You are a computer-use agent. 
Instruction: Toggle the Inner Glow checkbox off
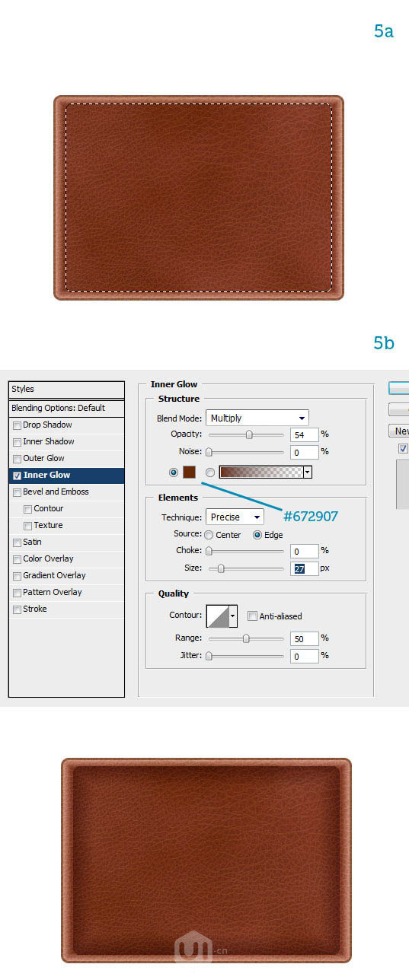click(17, 476)
